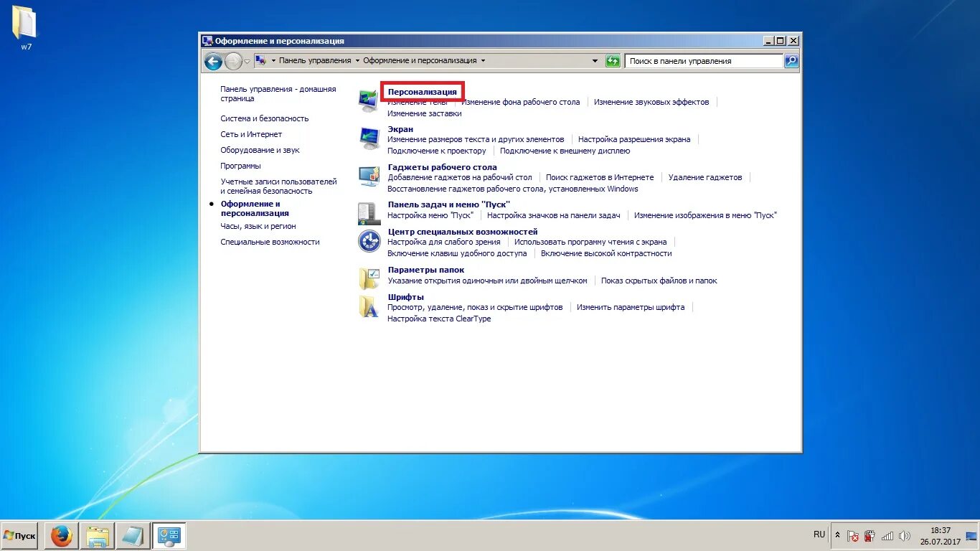Go back with the blue Back arrow
980x551 pixels.
click(x=213, y=61)
